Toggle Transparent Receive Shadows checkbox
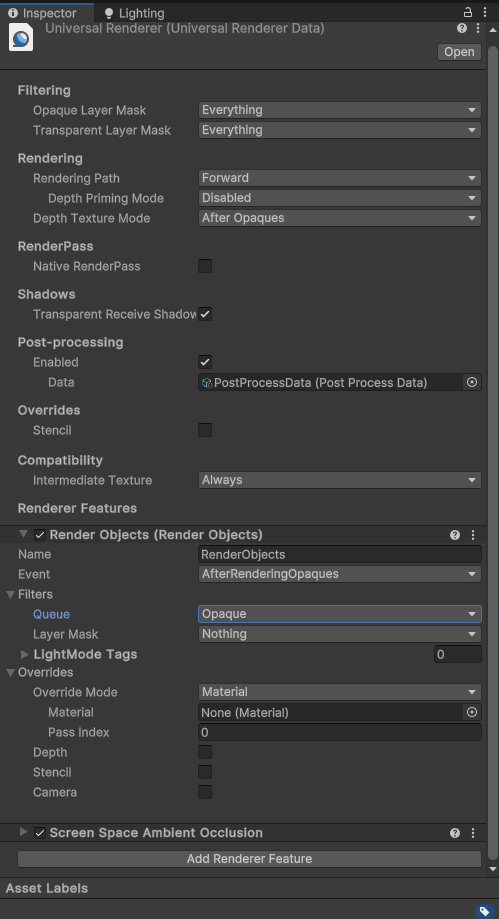 205,314
